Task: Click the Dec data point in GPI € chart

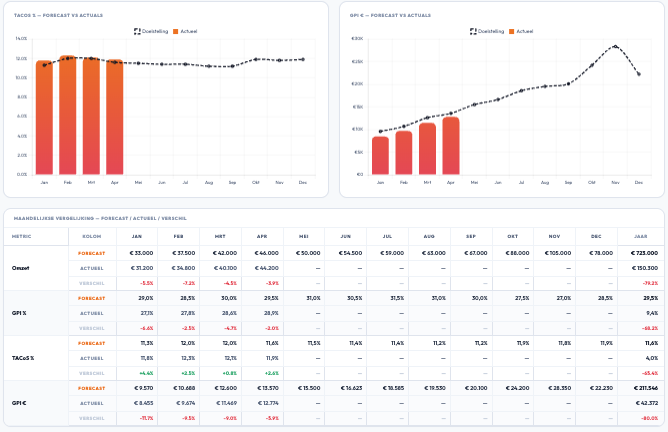Action: coord(639,74)
